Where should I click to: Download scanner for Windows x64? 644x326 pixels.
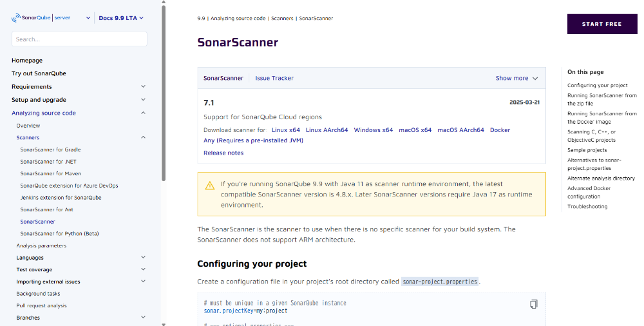click(374, 130)
